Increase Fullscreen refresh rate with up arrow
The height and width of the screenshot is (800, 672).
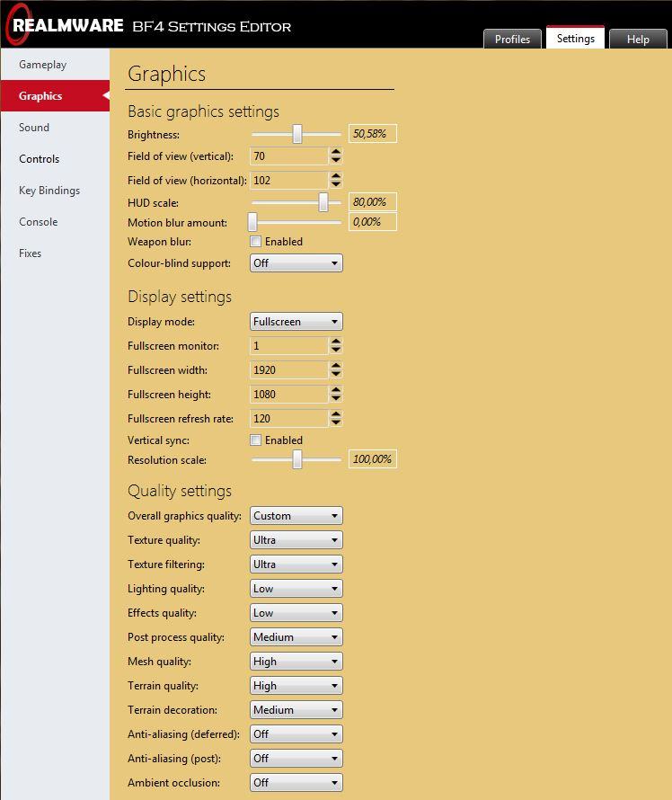[x=335, y=413]
